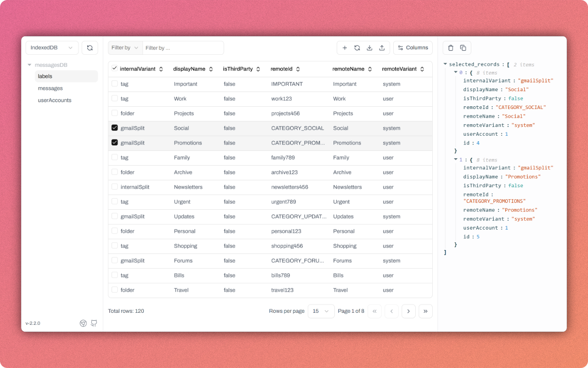Go to the next page
This screenshot has width=588, height=368.
(x=408, y=311)
